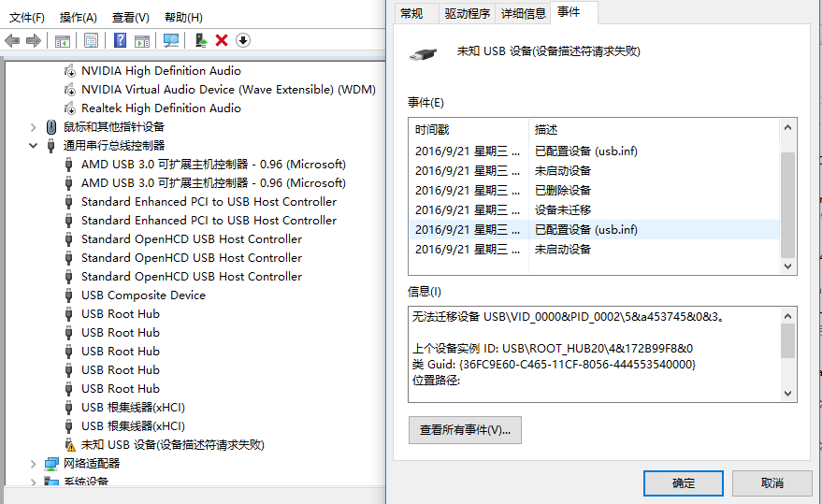822x504 pixels.
Task: Expand the 网络适配器 node
Action: coord(33,464)
